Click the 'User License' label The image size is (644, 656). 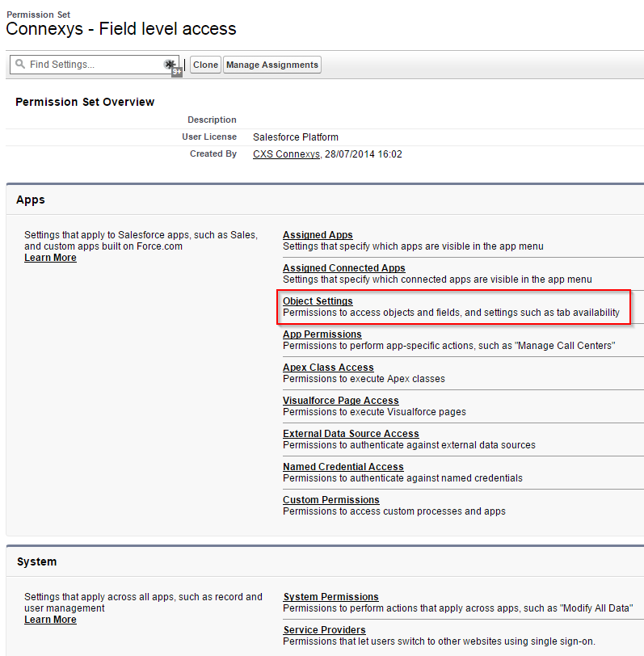pos(209,137)
